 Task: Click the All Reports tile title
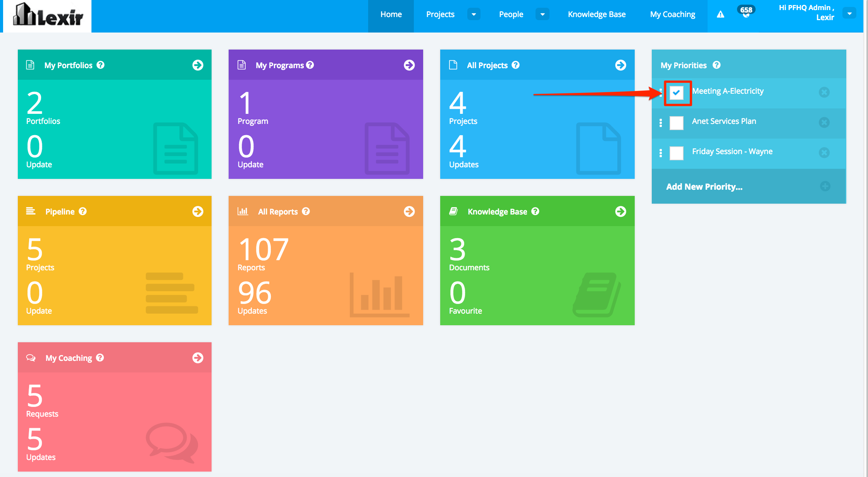tap(278, 212)
